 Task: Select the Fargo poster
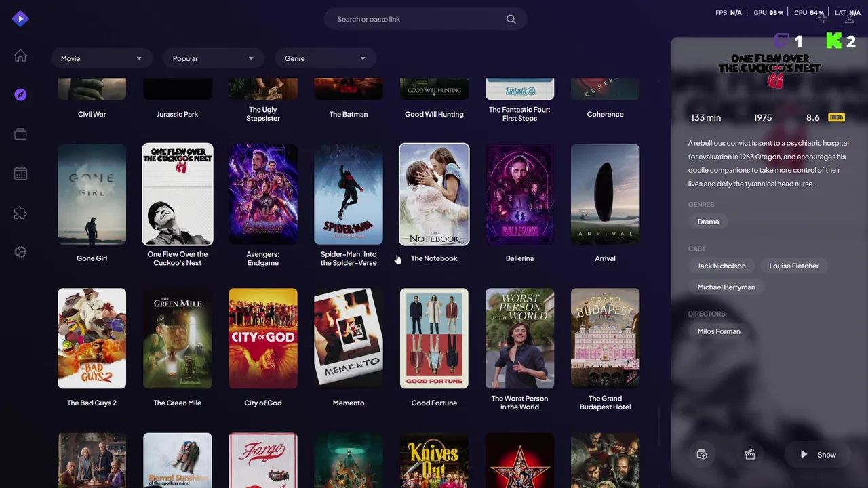(x=263, y=460)
